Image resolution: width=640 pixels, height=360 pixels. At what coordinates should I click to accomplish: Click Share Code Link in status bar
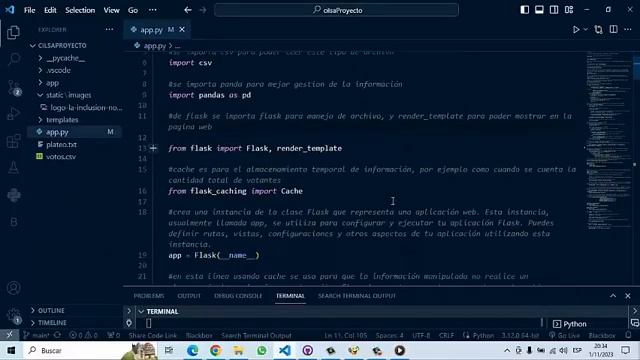click(x=153, y=336)
